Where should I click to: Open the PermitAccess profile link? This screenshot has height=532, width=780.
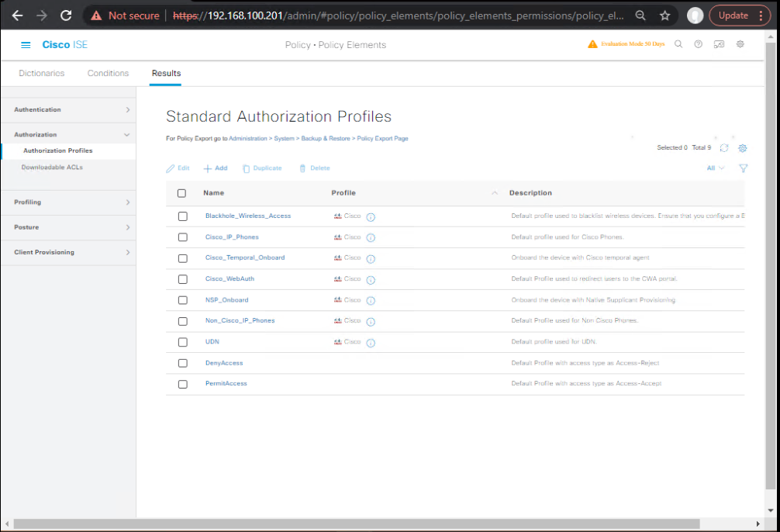226,384
